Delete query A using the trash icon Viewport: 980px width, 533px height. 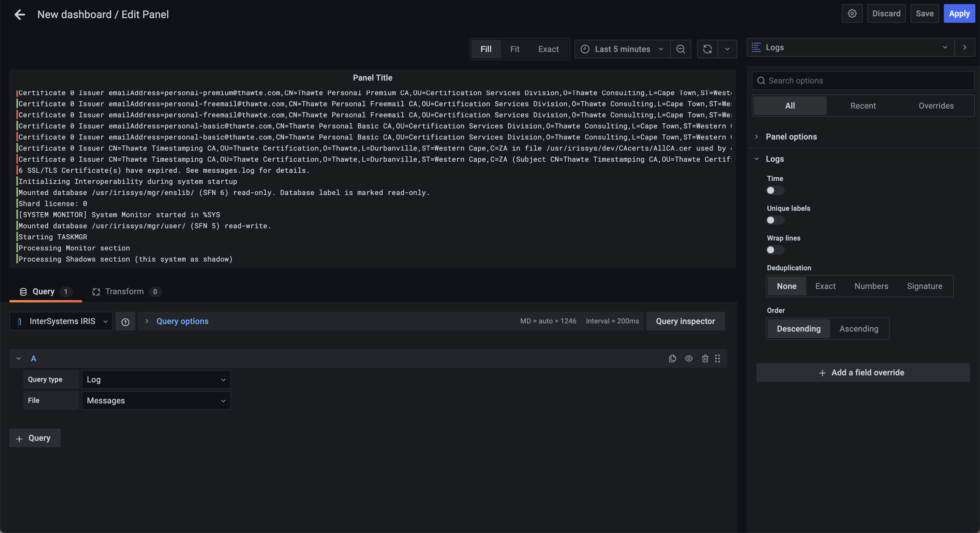tap(705, 358)
